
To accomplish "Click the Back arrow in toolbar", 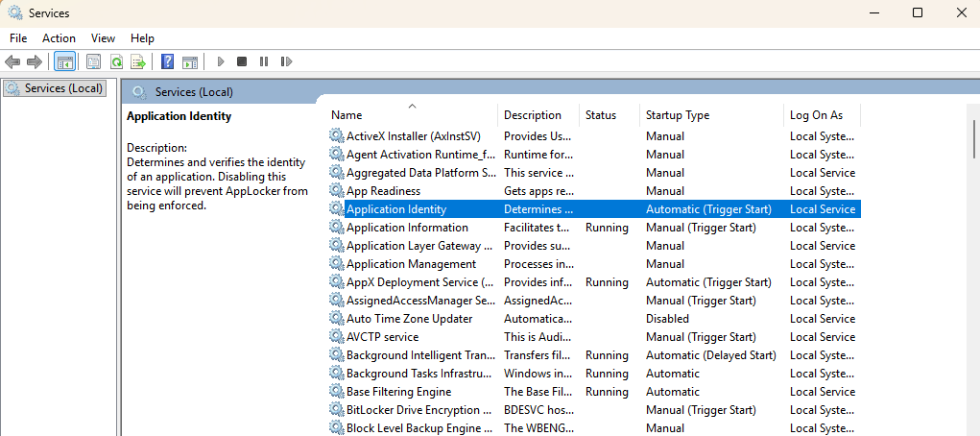I will point(12,61).
